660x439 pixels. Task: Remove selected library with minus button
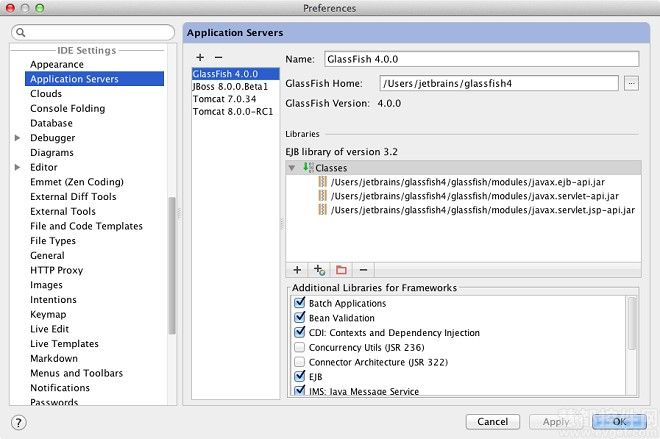[x=363, y=270]
